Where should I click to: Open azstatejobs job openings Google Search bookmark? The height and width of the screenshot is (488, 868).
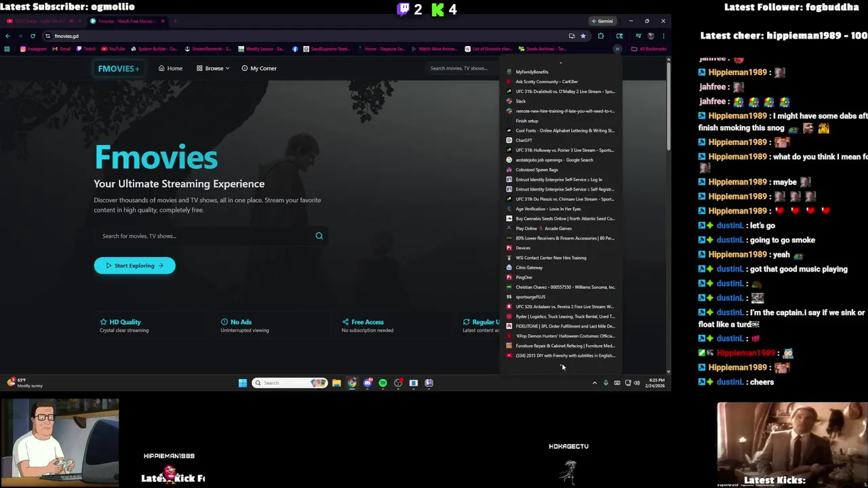point(561,160)
